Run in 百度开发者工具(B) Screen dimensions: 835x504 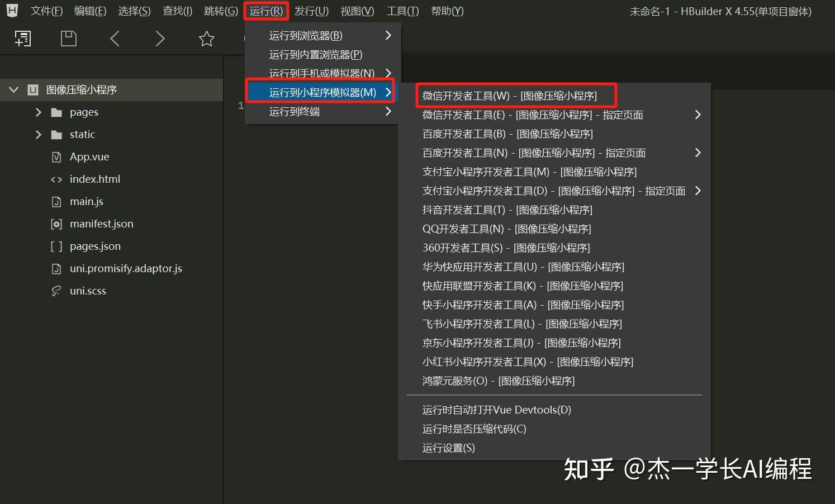[x=554, y=134]
